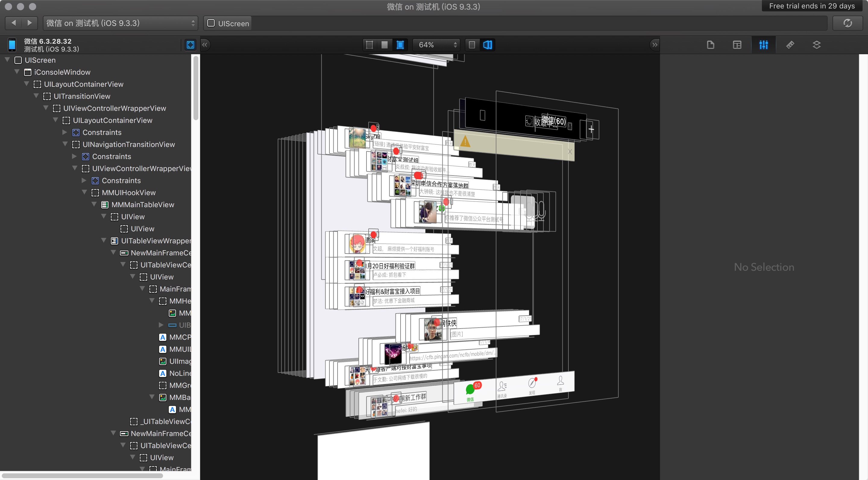Open the Application inspector tab

711,45
